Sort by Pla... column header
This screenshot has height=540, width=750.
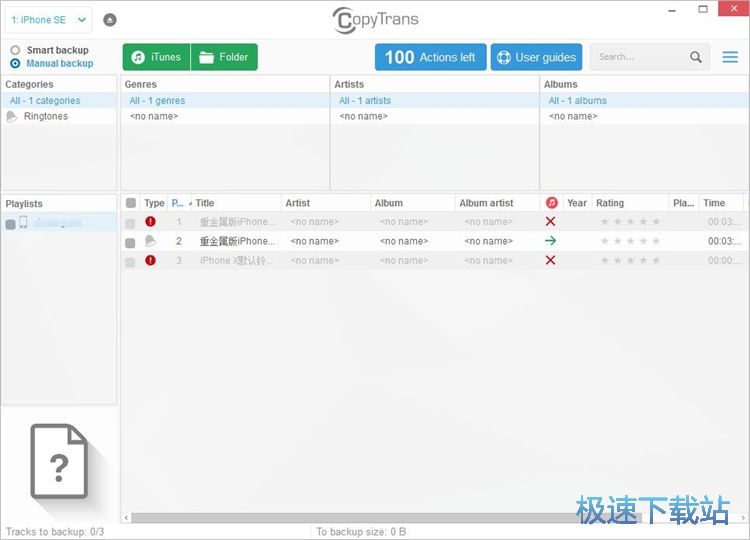684,203
